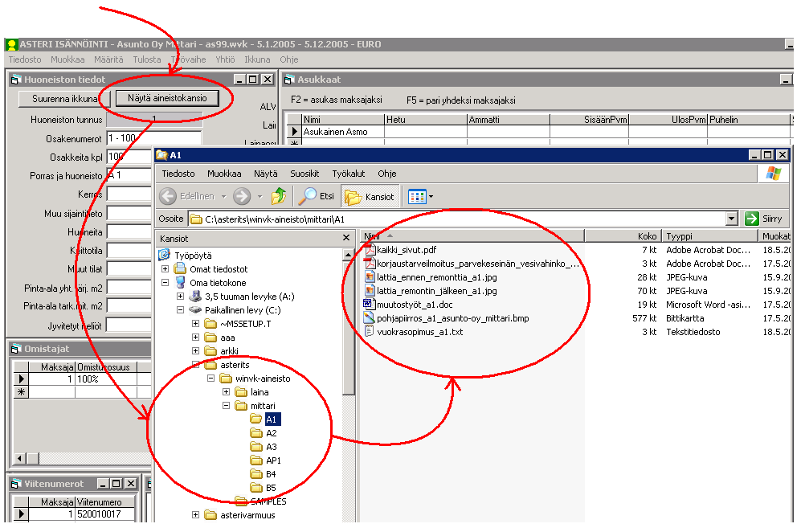Screen dimensions: 801x532
Task: Collapse the mittari folder node
Action: tap(227, 406)
